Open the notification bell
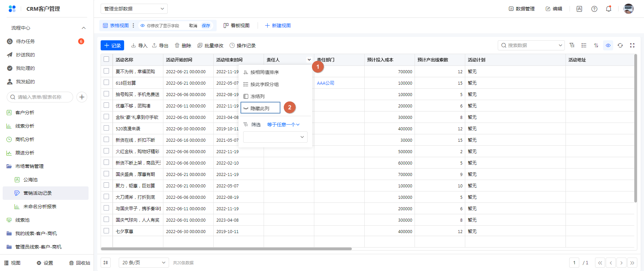This screenshot has width=644, height=271. point(608,9)
